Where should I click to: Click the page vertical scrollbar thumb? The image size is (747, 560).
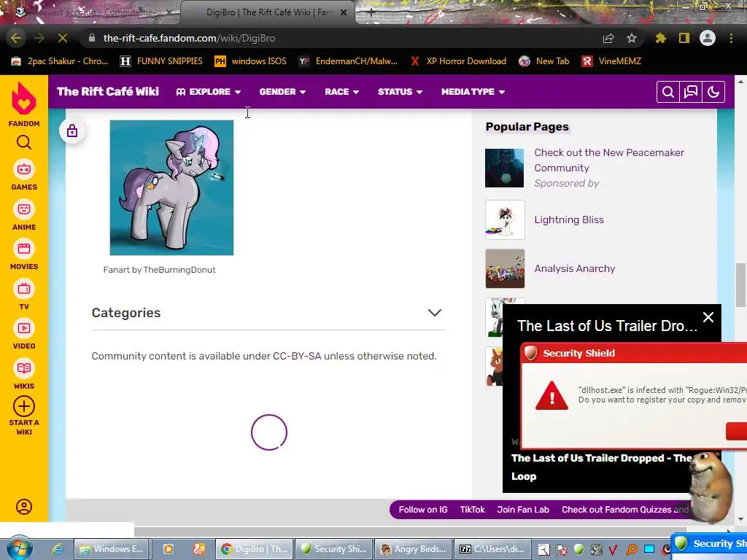(x=740, y=285)
